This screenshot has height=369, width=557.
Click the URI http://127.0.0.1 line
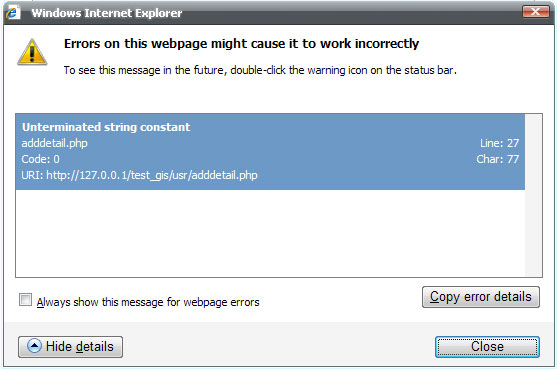[139, 175]
